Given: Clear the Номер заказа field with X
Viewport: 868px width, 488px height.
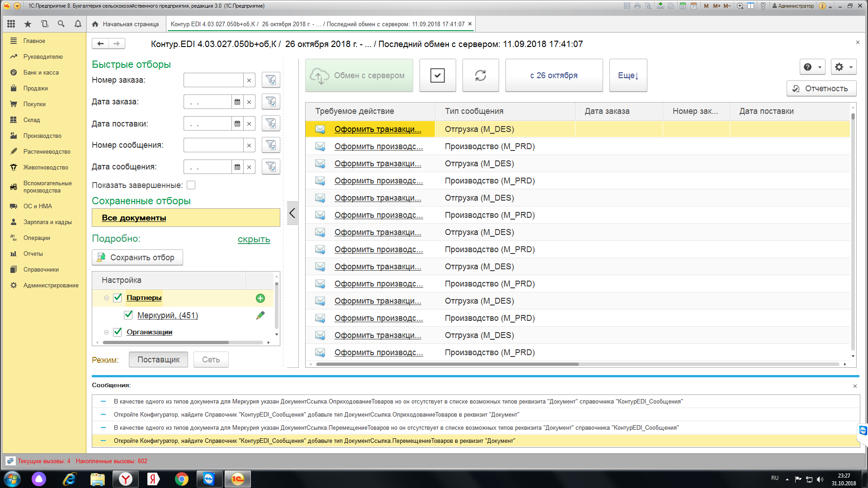Looking at the screenshot, I should (249, 80).
